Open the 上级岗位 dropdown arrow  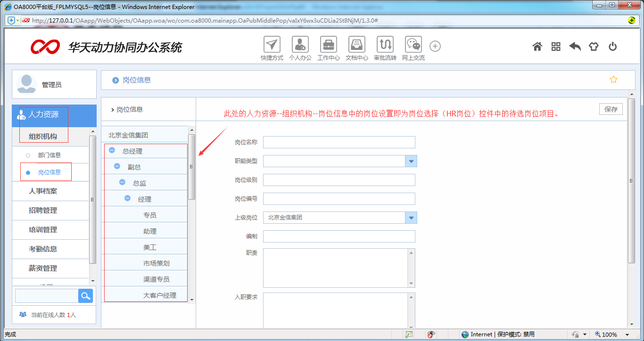click(x=411, y=218)
